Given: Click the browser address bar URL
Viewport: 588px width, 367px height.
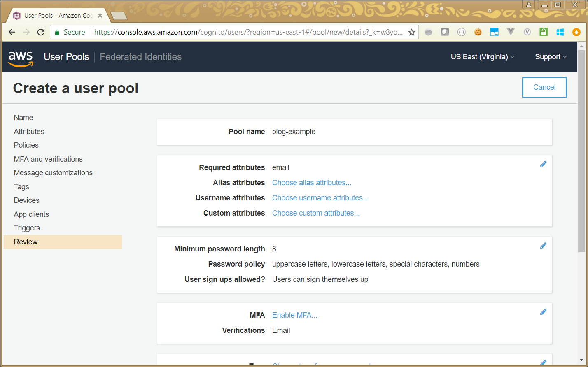Looking at the screenshot, I should click(247, 32).
